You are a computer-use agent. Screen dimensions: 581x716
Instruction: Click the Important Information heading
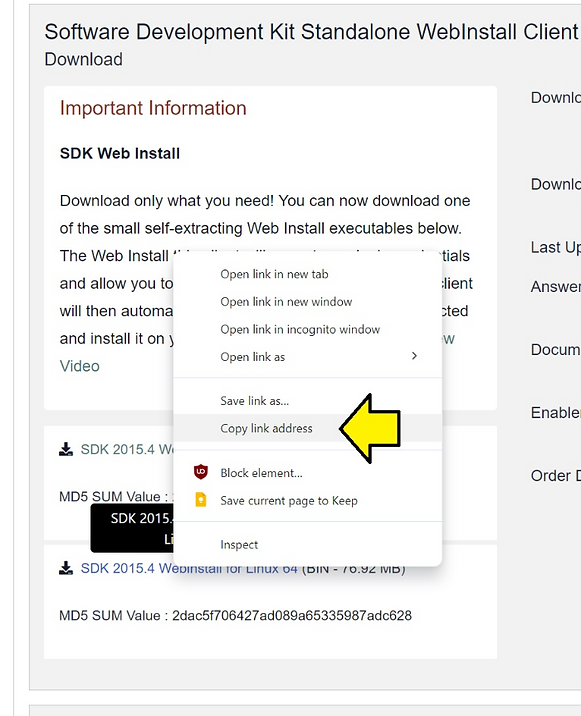(x=153, y=109)
